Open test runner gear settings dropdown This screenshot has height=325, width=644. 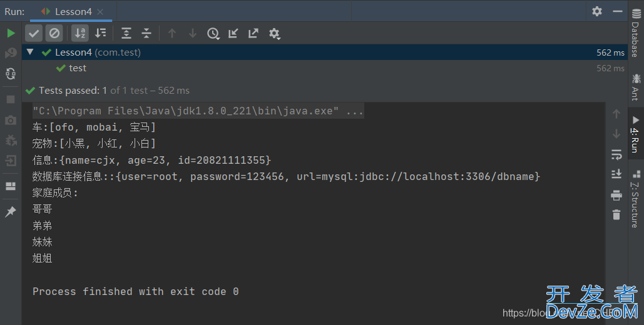[x=274, y=33]
